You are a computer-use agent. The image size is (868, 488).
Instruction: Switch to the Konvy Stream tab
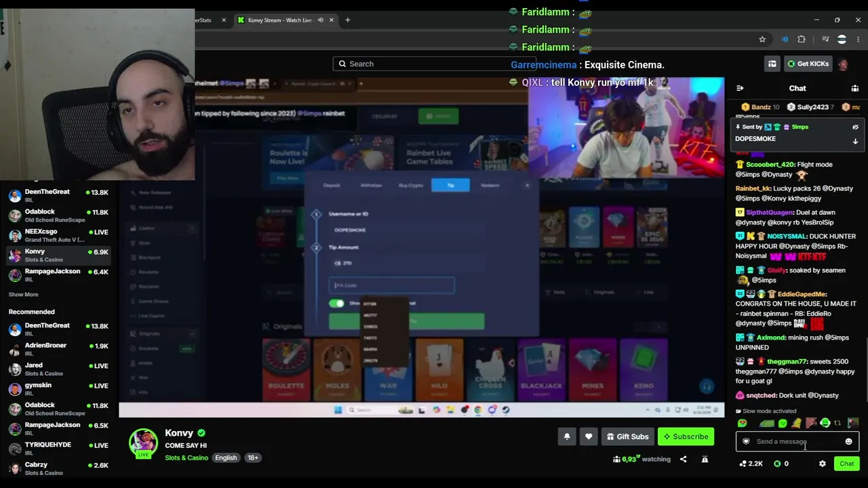tap(285, 20)
